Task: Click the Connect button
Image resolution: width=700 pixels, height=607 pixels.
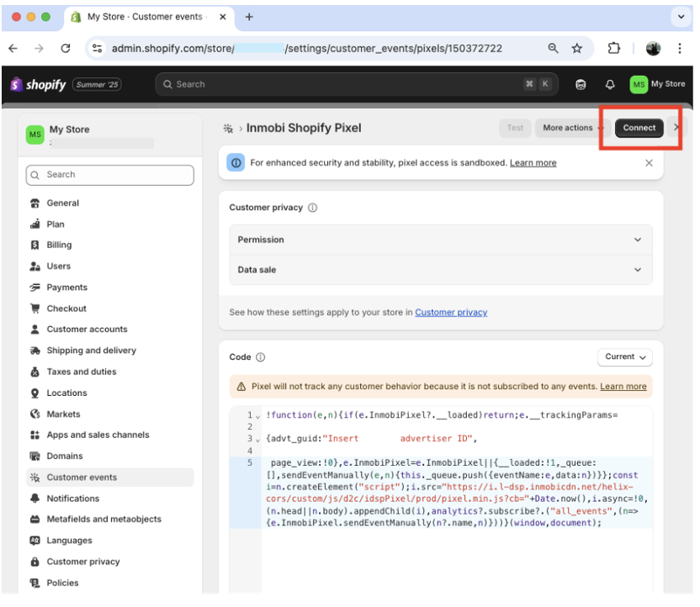Action: pyautogui.click(x=639, y=128)
